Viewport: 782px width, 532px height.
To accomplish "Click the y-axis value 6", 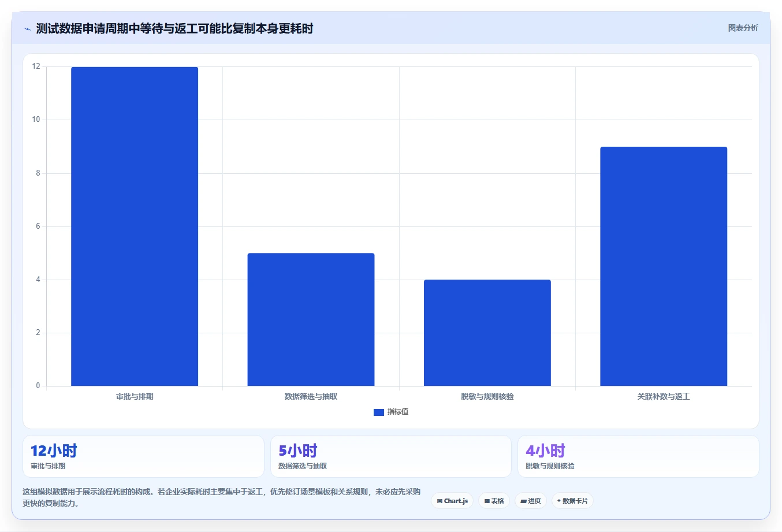I will click(x=38, y=226).
